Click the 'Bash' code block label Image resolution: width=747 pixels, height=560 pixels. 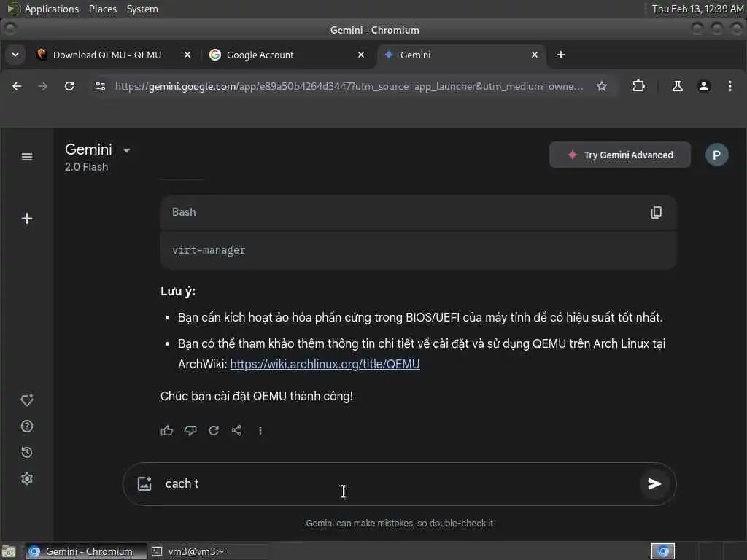pos(184,212)
